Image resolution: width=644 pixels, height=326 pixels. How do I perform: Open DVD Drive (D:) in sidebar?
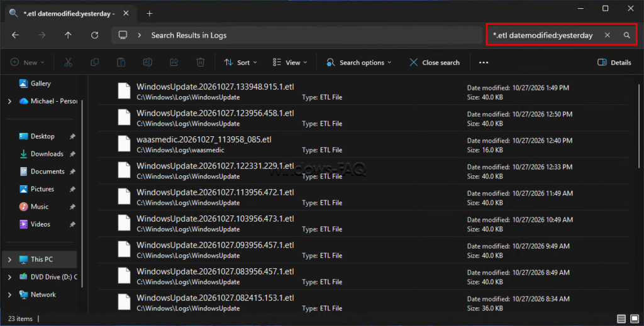pyautogui.click(x=48, y=277)
